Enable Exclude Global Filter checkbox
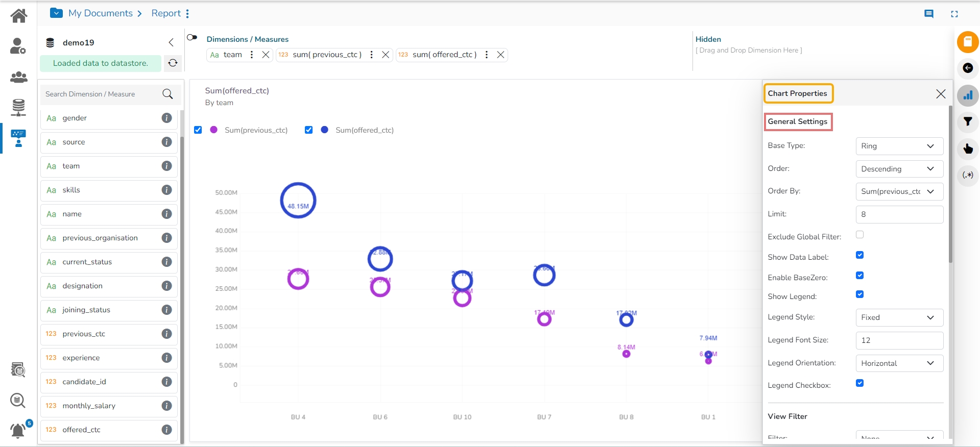This screenshot has height=447, width=980. [860, 235]
